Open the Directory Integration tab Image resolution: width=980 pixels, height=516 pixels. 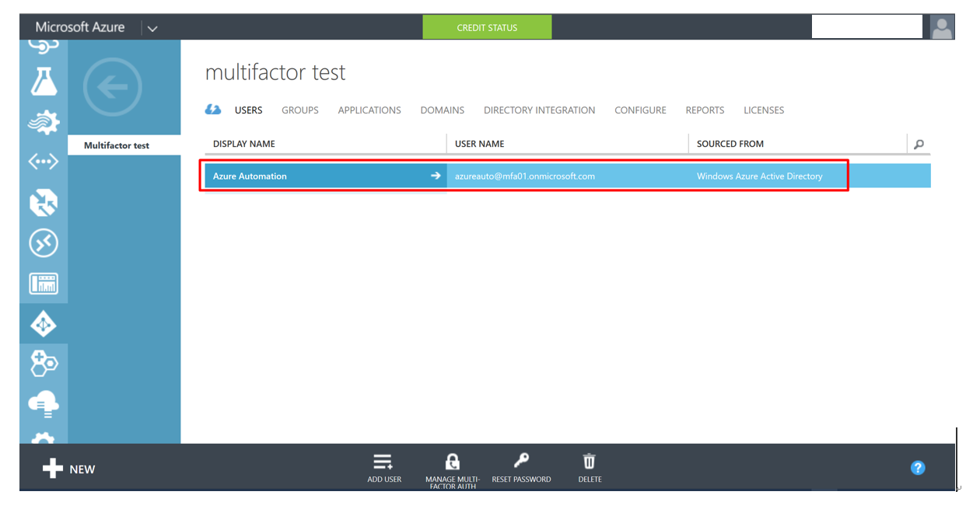540,110
